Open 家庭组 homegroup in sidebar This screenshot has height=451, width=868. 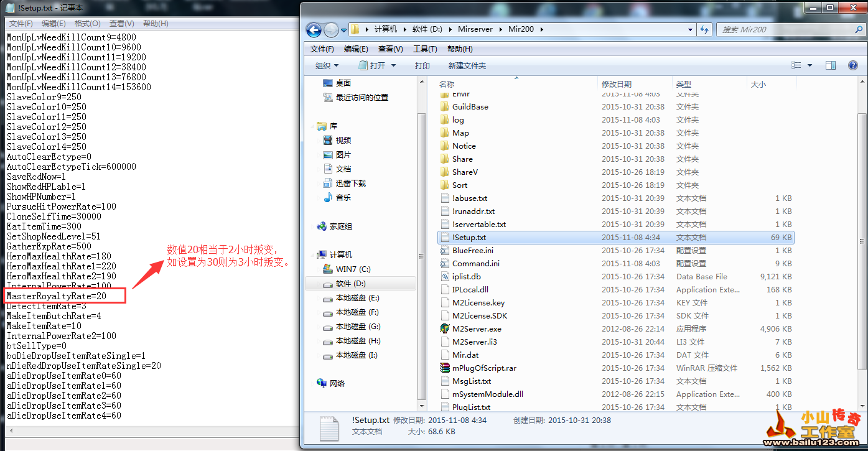tap(334, 226)
